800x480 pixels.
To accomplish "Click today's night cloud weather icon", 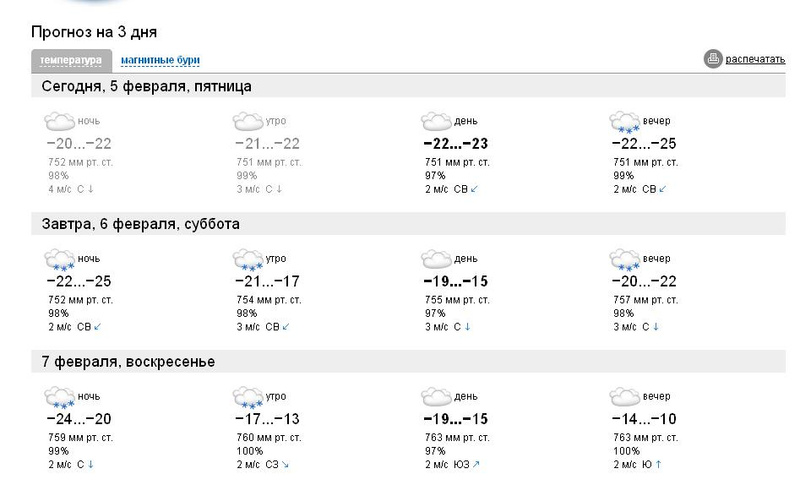I will (60, 122).
